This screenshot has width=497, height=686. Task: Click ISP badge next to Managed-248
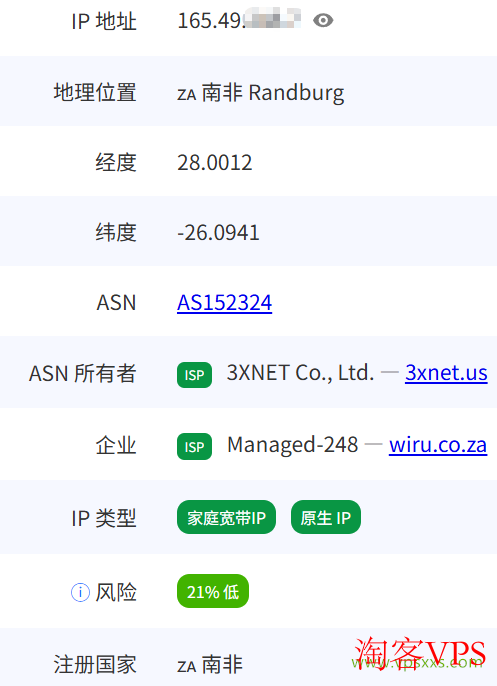pos(194,447)
